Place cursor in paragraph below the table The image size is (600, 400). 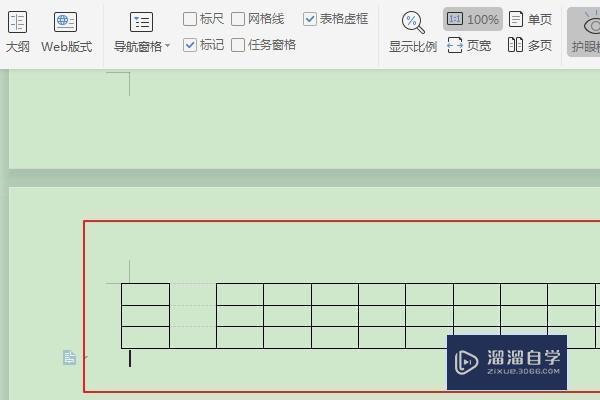130,358
